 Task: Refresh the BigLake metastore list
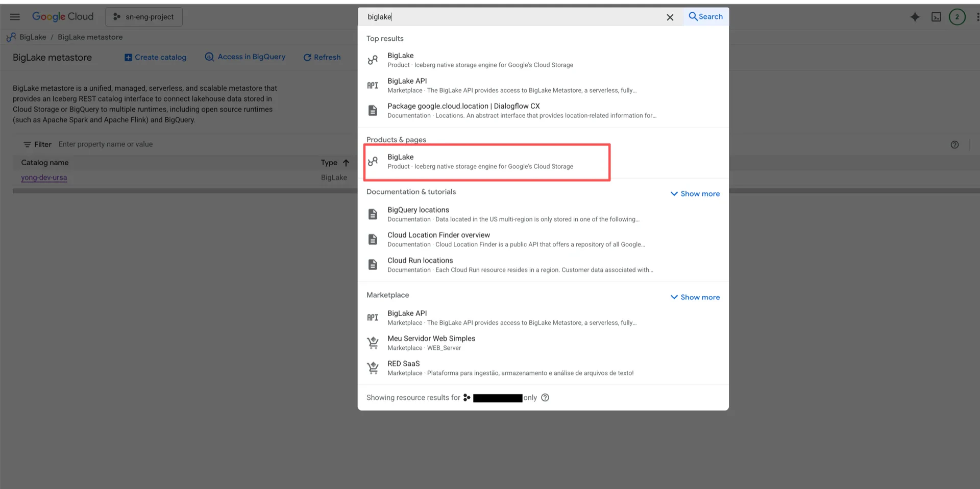pos(322,57)
